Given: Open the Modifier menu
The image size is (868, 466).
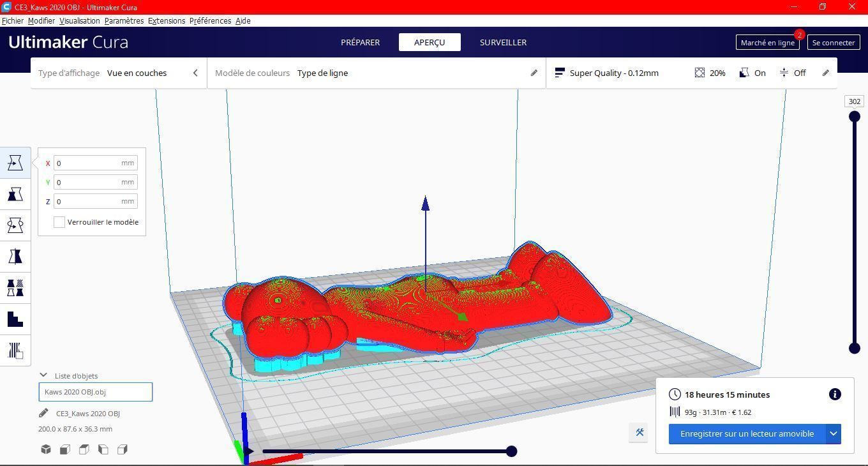Looking at the screenshot, I should pos(41,20).
